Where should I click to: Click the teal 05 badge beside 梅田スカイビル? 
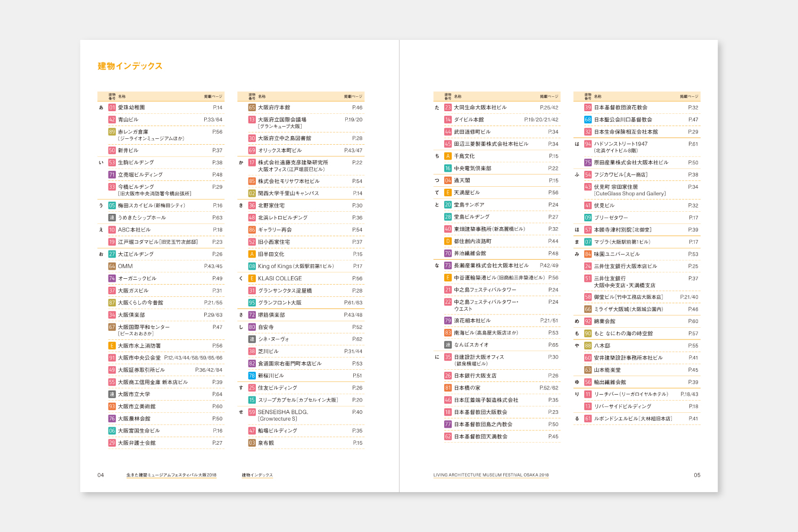pyautogui.click(x=112, y=205)
